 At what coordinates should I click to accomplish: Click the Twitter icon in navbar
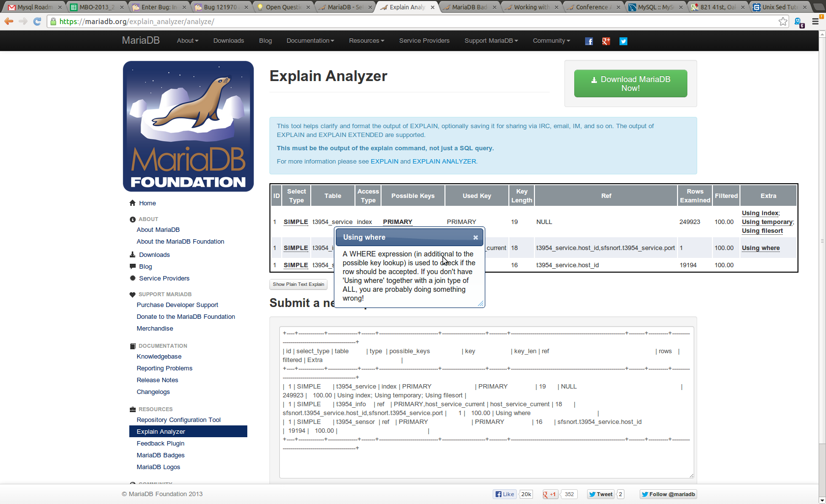[623, 41]
